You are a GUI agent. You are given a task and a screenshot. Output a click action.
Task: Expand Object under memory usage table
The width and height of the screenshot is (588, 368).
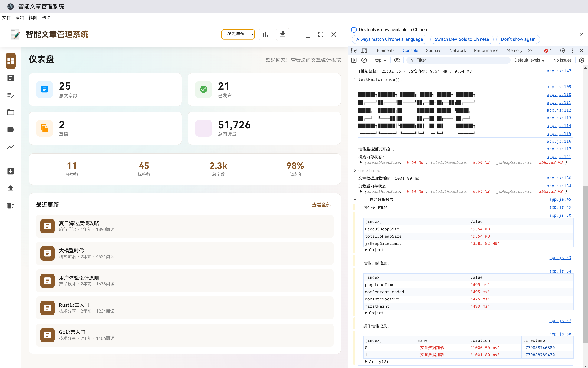point(366,250)
